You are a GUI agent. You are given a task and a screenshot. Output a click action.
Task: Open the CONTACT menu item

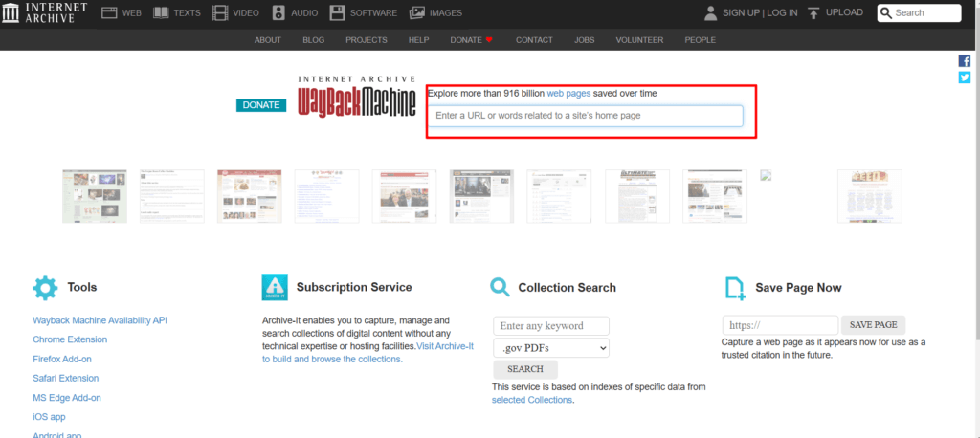tap(534, 40)
